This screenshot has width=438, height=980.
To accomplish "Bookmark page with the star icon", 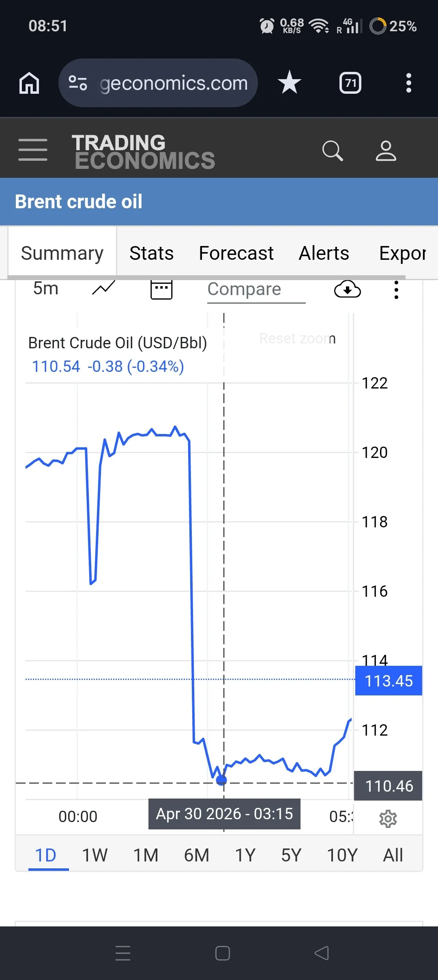I will pos(289,82).
